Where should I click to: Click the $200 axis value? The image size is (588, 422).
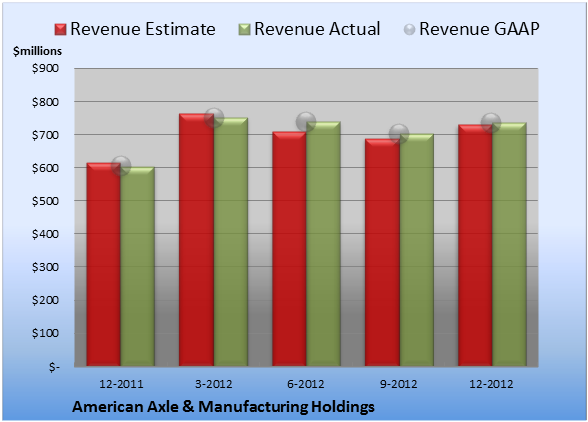(45, 300)
